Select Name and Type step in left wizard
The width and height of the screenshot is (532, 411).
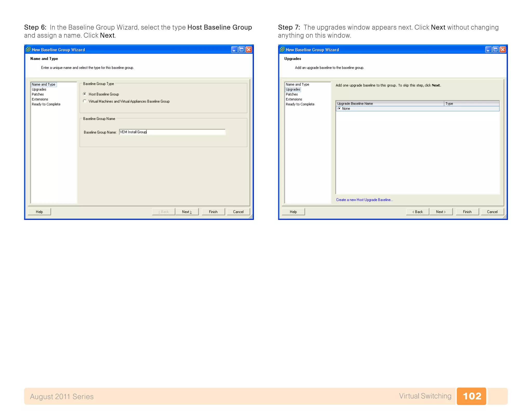pos(43,84)
